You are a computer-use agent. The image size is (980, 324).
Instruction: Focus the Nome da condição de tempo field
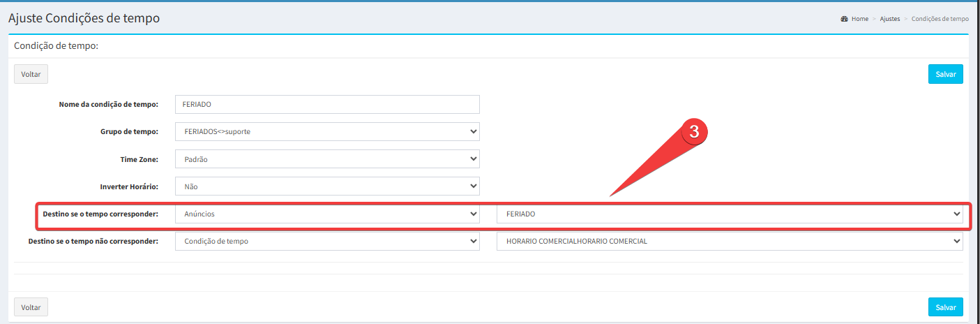coord(326,105)
